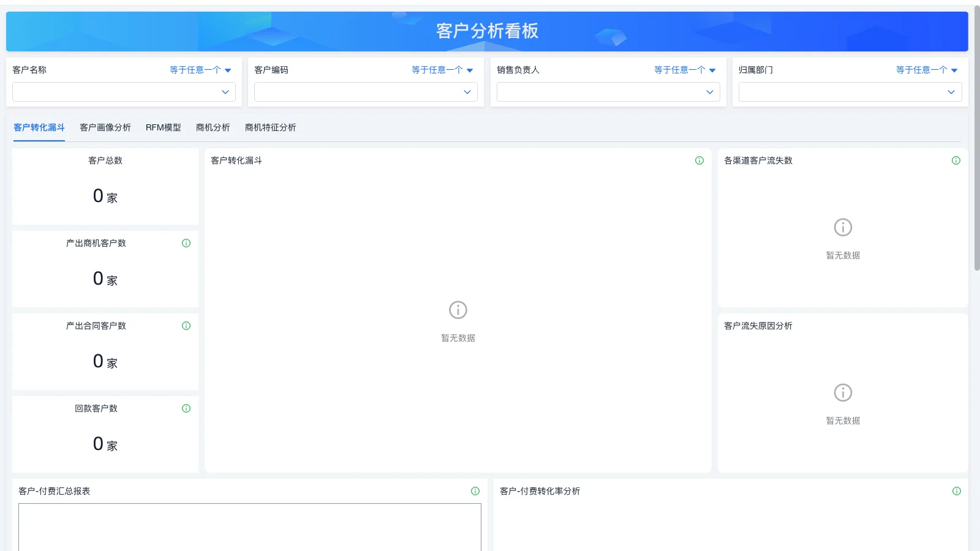980x551 pixels.
Task: Open the info icon on 客户-付费汇总报表
Action: pyautogui.click(x=475, y=490)
